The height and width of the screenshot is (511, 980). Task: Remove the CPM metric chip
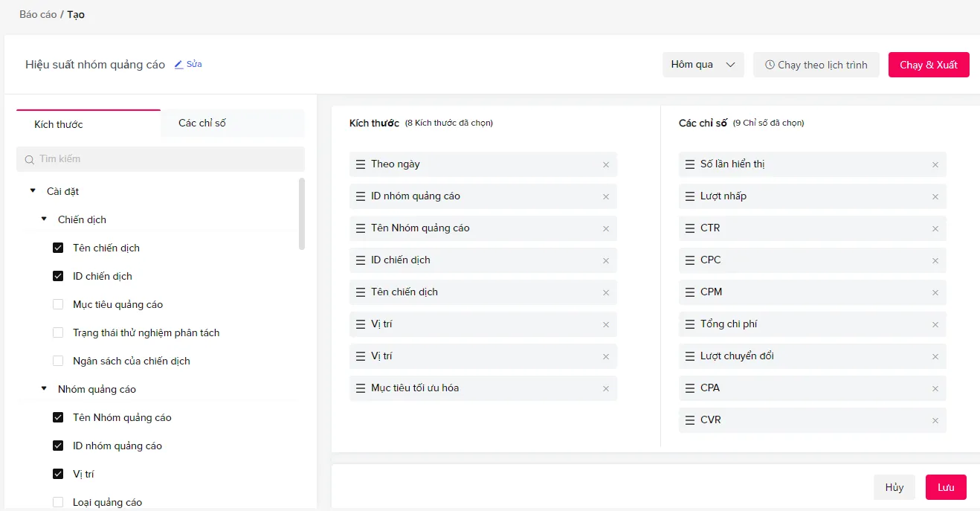(935, 293)
